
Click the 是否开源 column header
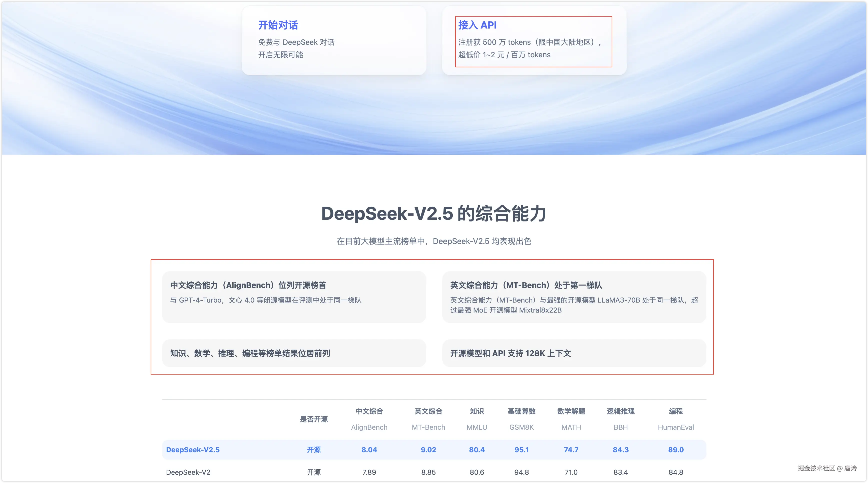pyautogui.click(x=314, y=419)
